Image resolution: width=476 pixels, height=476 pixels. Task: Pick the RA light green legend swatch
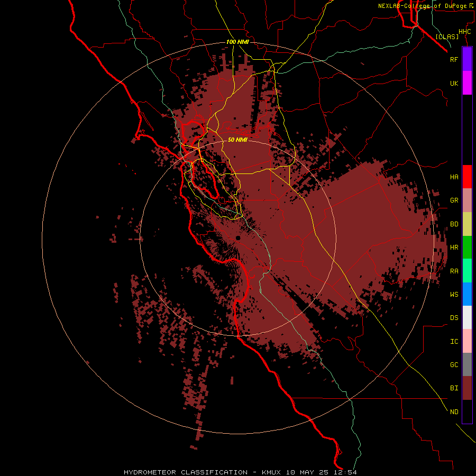pyautogui.click(x=467, y=271)
